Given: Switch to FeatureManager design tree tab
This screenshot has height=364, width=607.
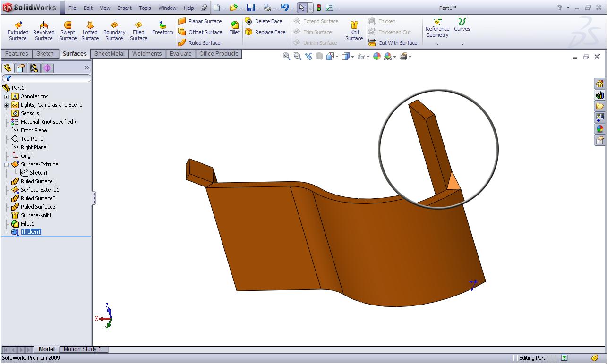Looking at the screenshot, I should (8, 68).
